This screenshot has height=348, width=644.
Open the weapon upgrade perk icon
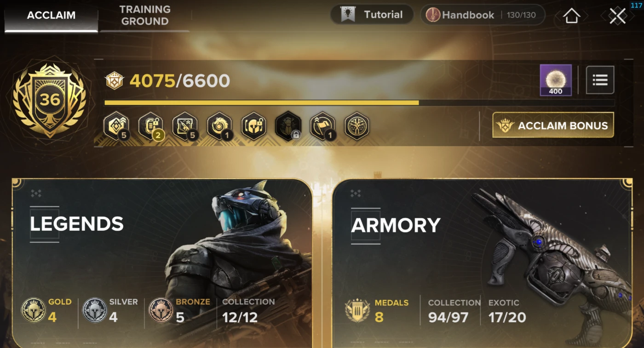pyautogui.click(x=185, y=126)
